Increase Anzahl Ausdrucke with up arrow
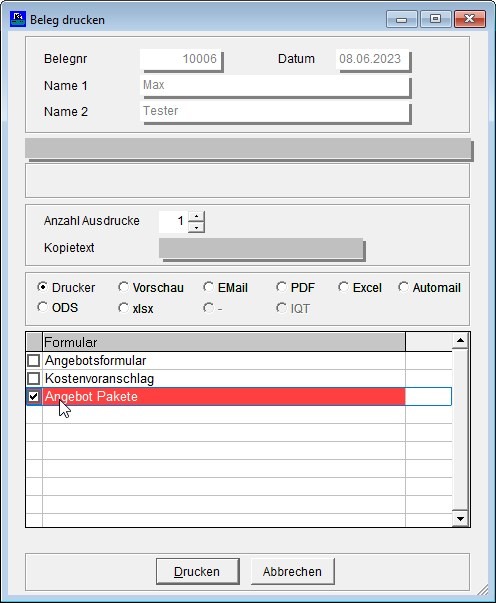 click(x=196, y=216)
